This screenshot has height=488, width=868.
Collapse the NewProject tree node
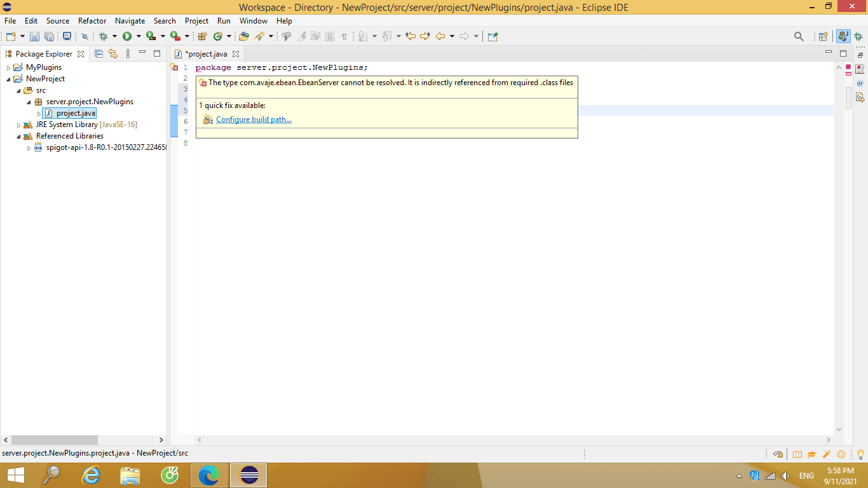[9, 79]
